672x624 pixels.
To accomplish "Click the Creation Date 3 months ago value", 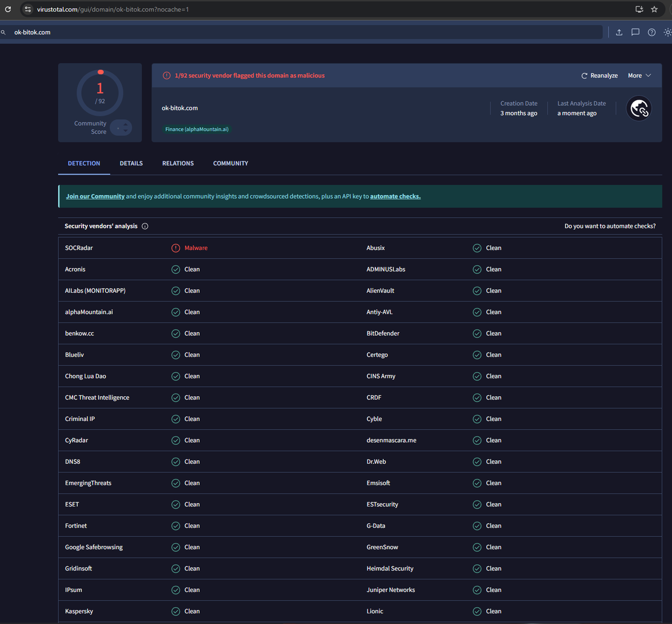I will coord(519,113).
